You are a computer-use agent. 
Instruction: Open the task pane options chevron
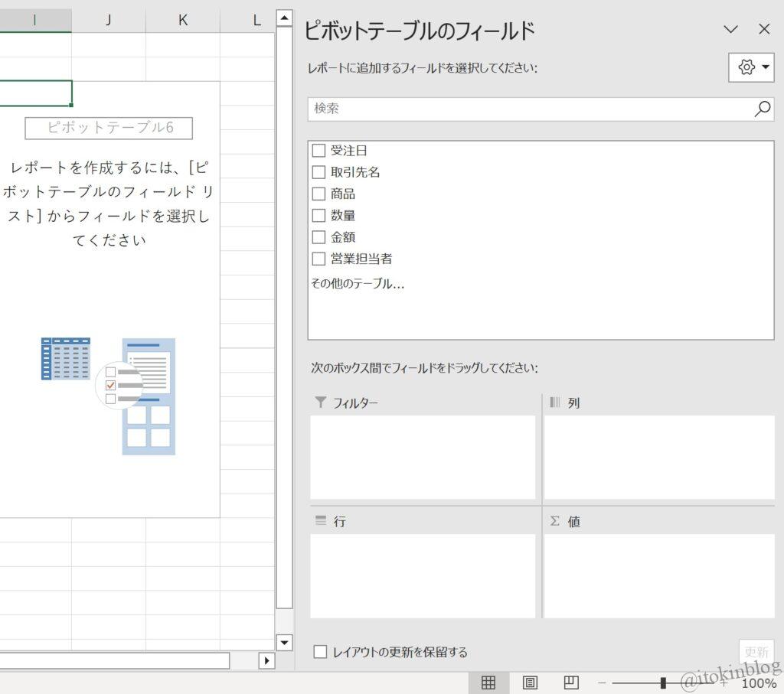[730, 29]
